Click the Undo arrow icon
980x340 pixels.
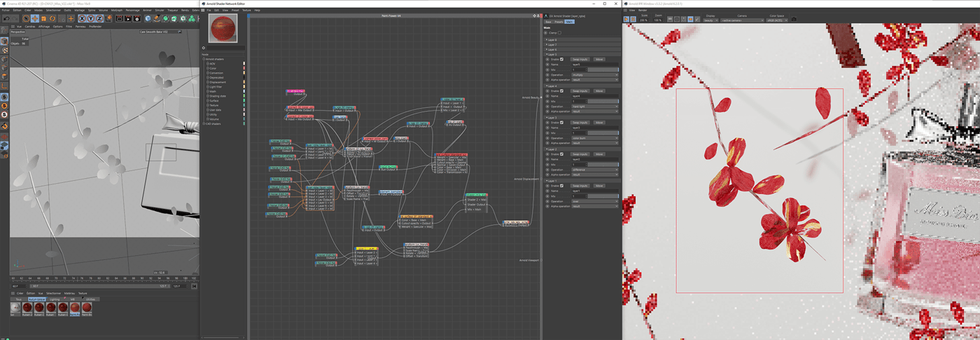pos(5,19)
